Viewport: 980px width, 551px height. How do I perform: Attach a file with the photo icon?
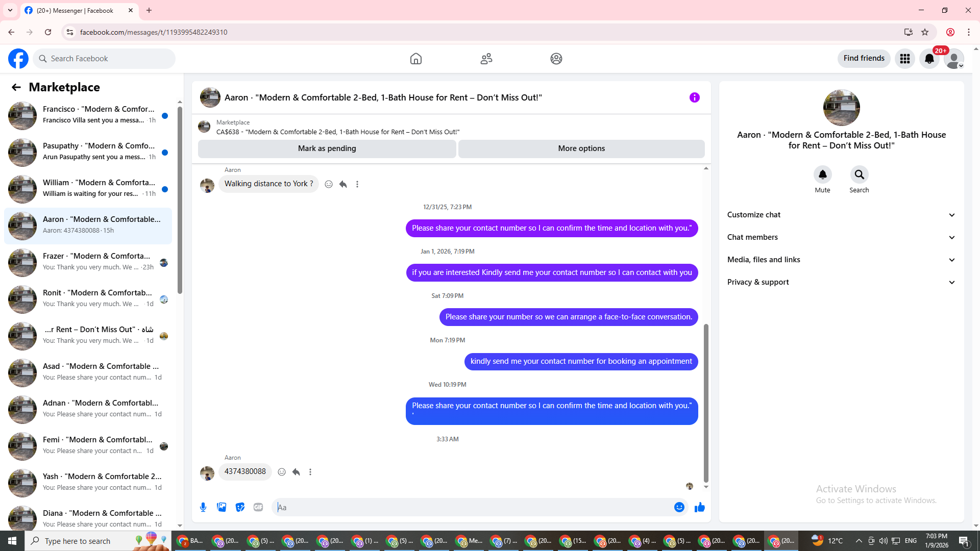(222, 507)
